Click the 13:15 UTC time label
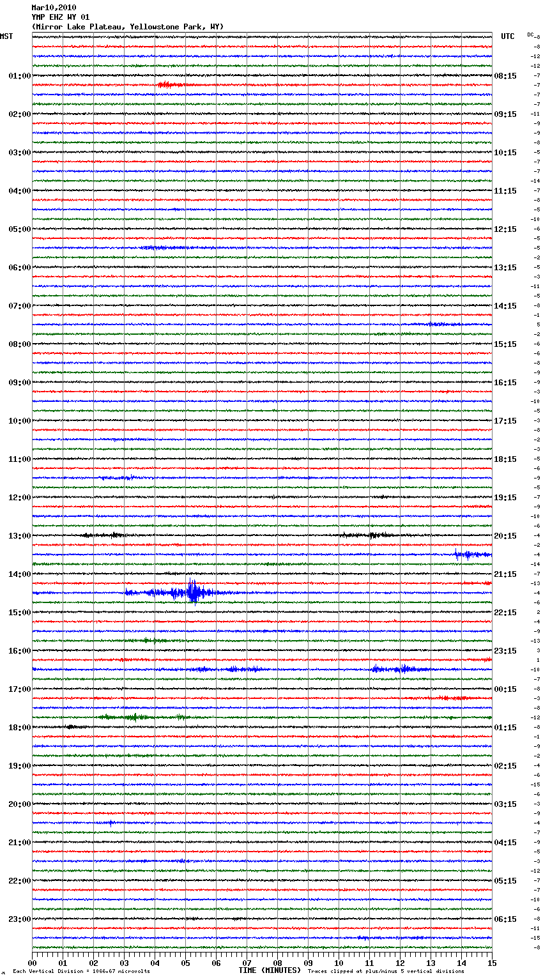Screen dimensions: 543x980 tap(505, 268)
